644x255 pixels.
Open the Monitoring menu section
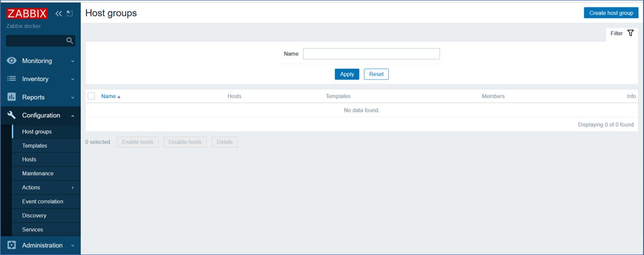(41, 61)
